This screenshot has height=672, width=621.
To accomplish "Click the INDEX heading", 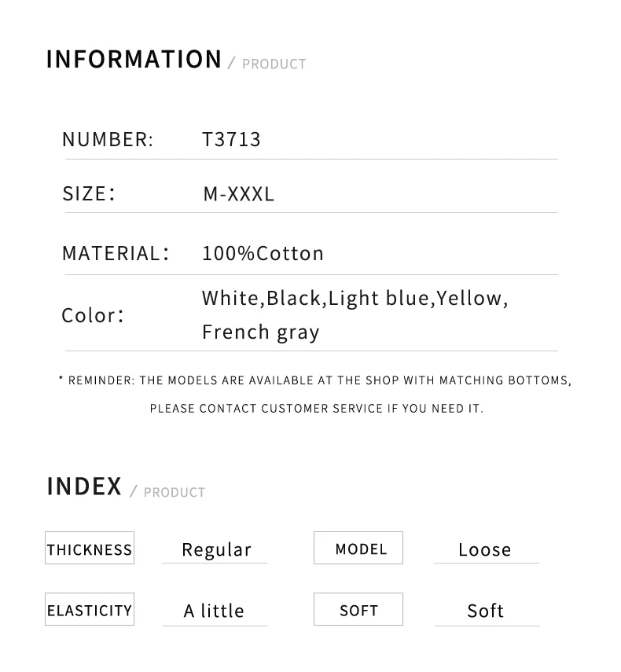I will pos(84,487).
